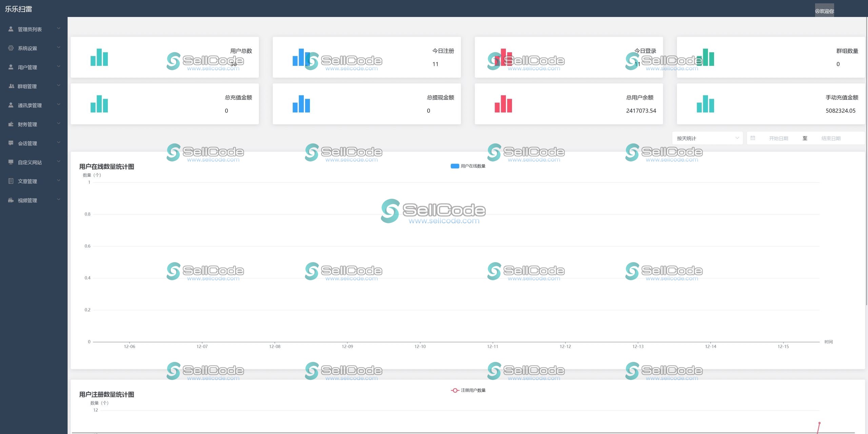Click the 欢迎你 user button in header
The width and height of the screenshot is (868, 434).
(824, 11)
